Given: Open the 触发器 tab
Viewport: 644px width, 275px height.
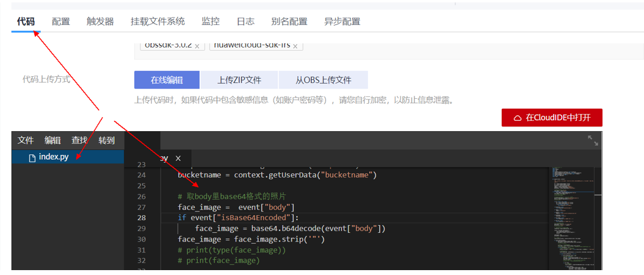Looking at the screenshot, I should pyautogui.click(x=100, y=22).
